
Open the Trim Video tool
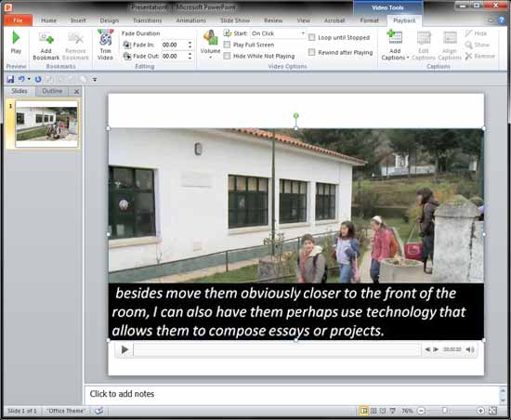(x=105, y=45)
